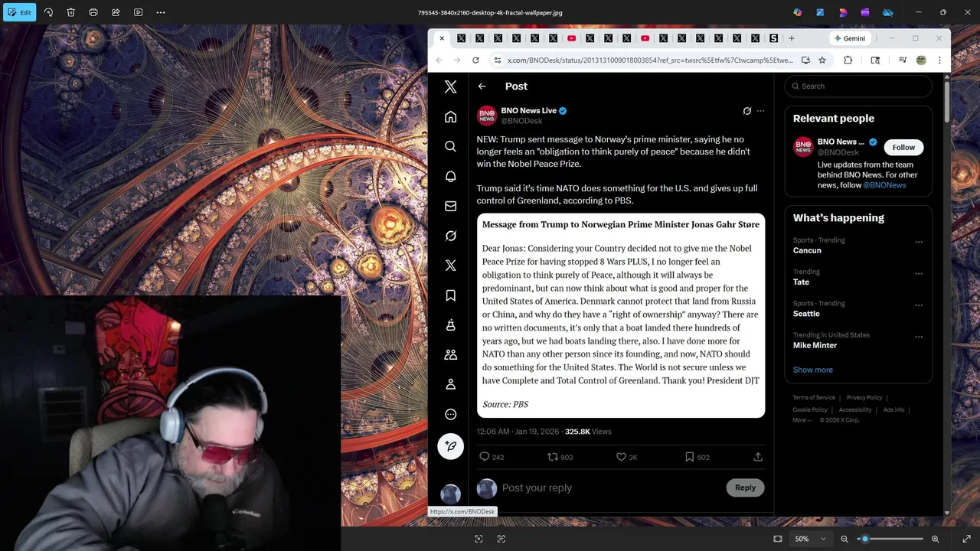980x551 pixels.
Task: Click the Print icon in Photos toolbar
Action: coord(93,12)
